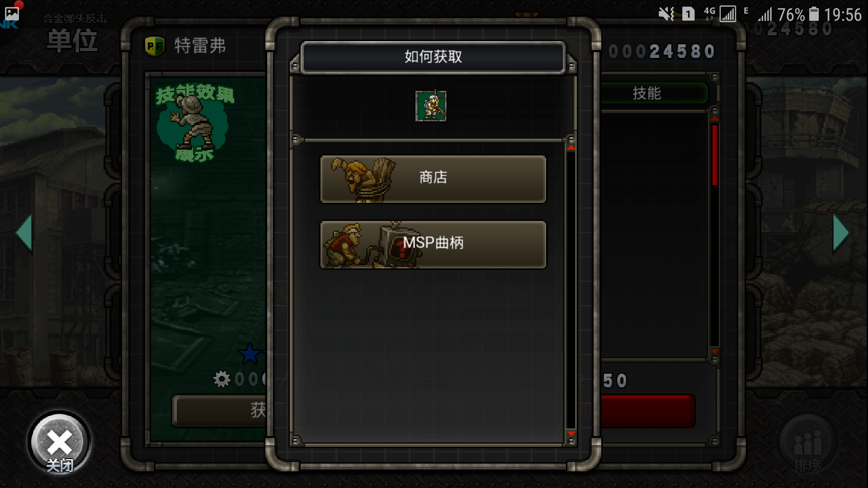This screenshot has width=868, height=488.
Task: Tap the MSP曲柄 crank button
Action: point(433,244)
